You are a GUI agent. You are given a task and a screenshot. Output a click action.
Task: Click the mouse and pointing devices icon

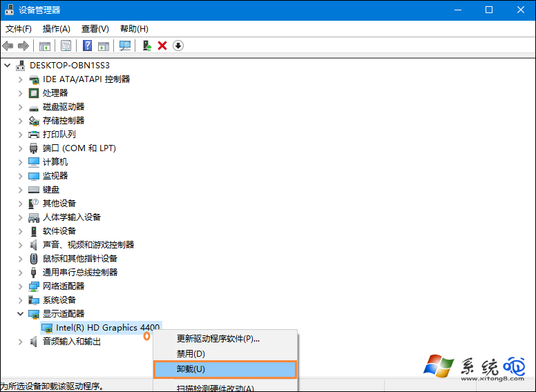[x=33, y=259]
